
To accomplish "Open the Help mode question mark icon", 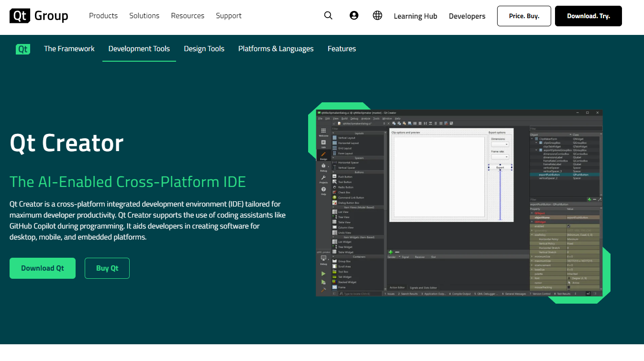I will 323,190.
